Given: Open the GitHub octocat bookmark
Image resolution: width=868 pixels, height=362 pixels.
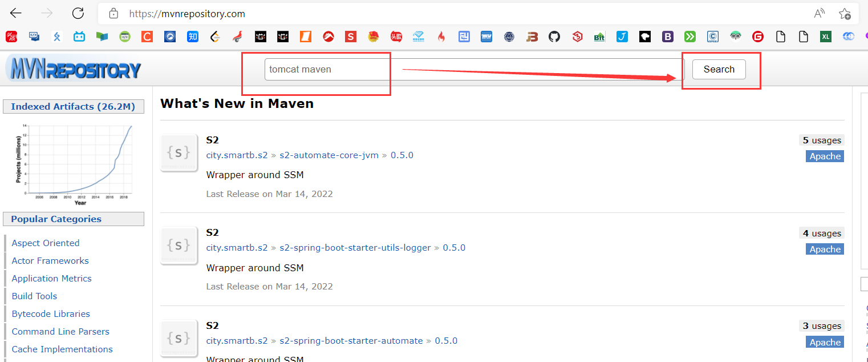Looking at the screenshot, I should [x=554, y=37].
